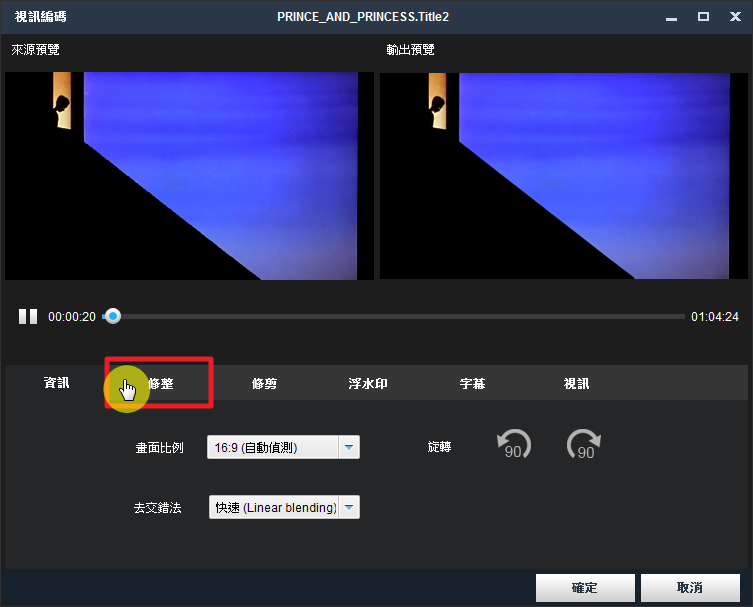The width and height of the screenshot is (753, 607).
Task: Switch to the 資訊 tab
Action: click(x=57, y=383)
